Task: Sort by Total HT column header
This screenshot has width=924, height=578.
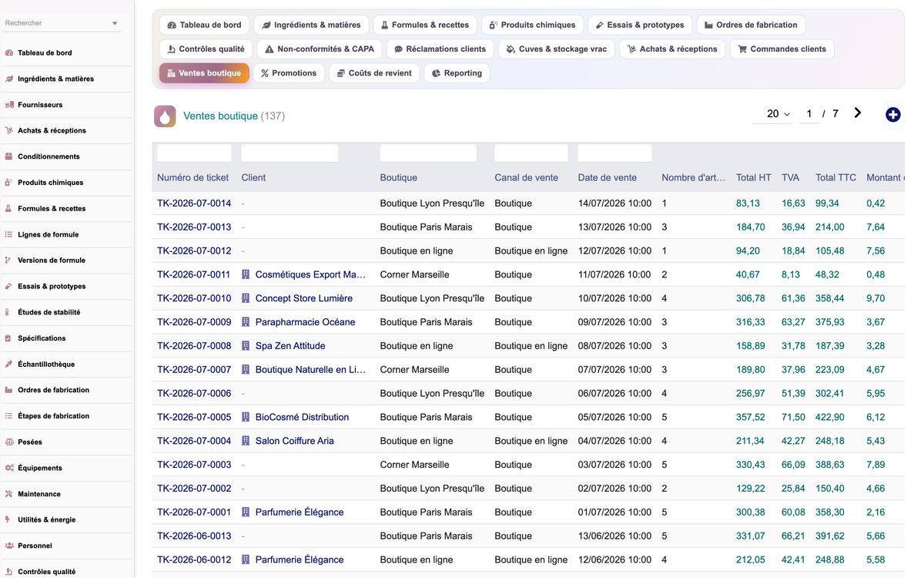Action: point(753,177)
